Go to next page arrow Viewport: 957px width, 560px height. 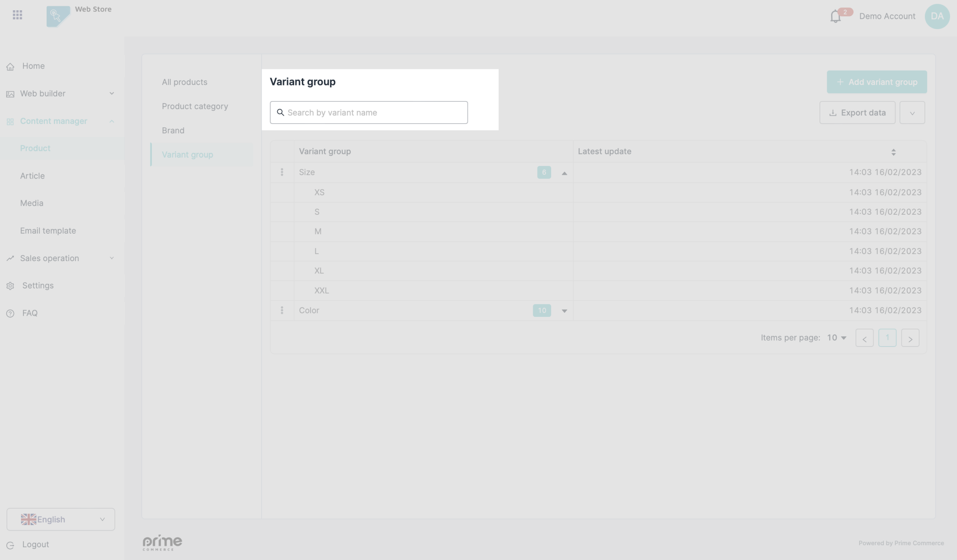tap(910, 338)
